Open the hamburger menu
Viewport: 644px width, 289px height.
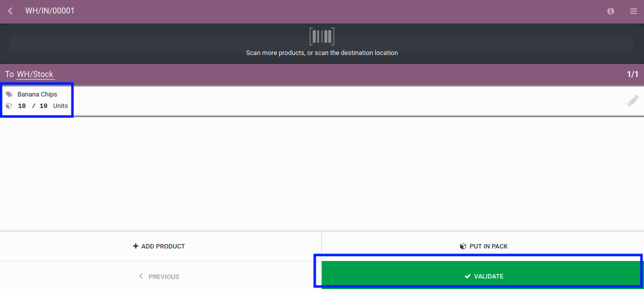point(633,11)
